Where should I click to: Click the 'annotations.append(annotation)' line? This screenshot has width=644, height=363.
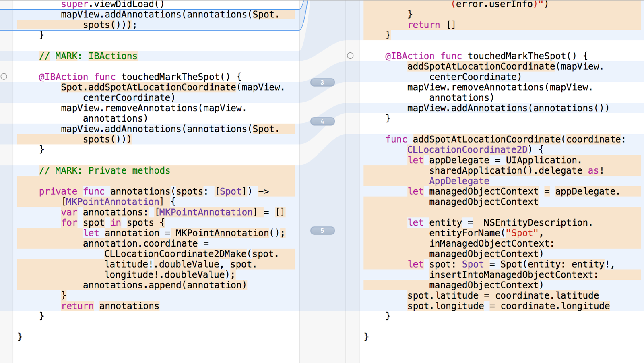pyautogui.click(x=165, y=286)
